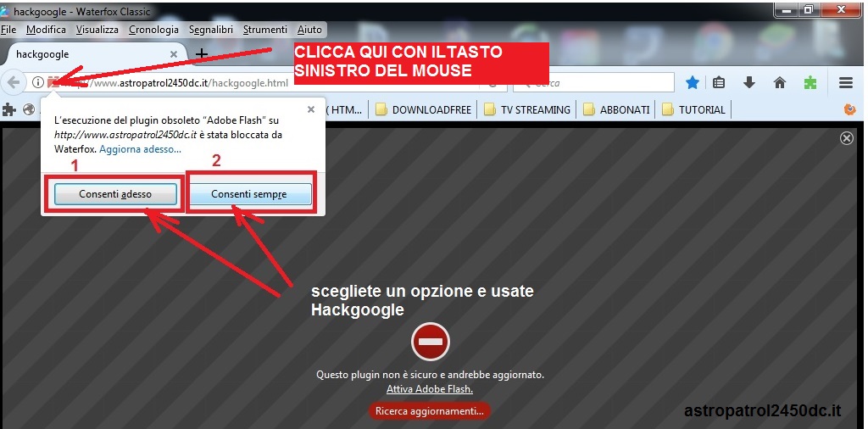Image resolution: width=868 pixels, height=429 pixels.
Task: Dismiss the Adobe Flash blocked popup
Action: click(x=311, y=109)
